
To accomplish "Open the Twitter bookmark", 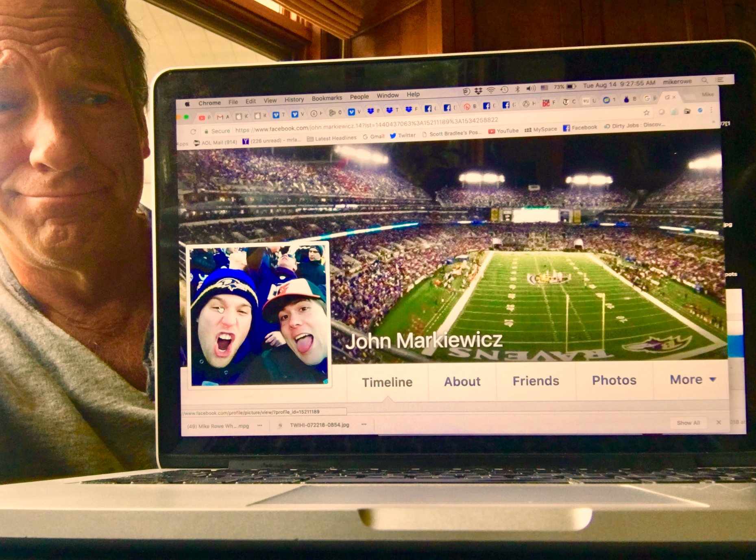I will tap(403, 135).
